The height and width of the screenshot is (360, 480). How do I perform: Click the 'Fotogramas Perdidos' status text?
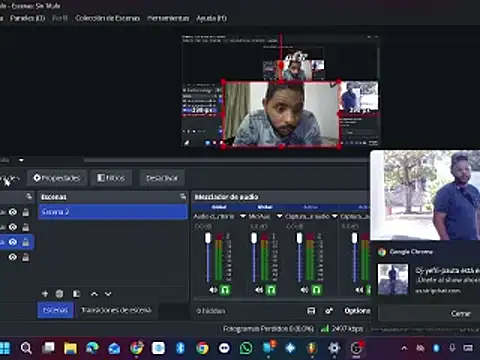pos(268,329)
